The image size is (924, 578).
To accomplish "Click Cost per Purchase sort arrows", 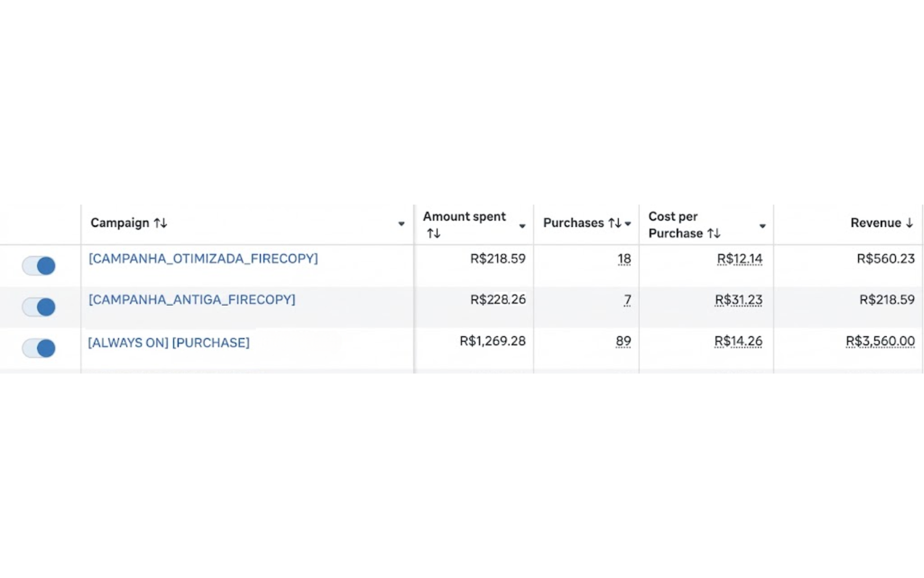I will pos(714,234).
